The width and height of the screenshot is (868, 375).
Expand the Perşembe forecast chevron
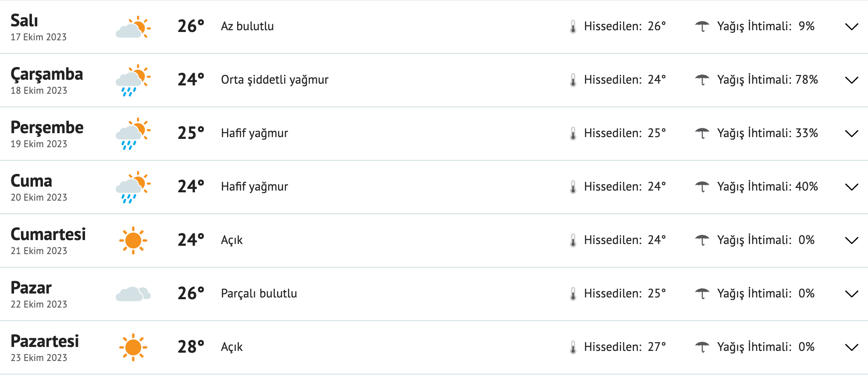851,134
